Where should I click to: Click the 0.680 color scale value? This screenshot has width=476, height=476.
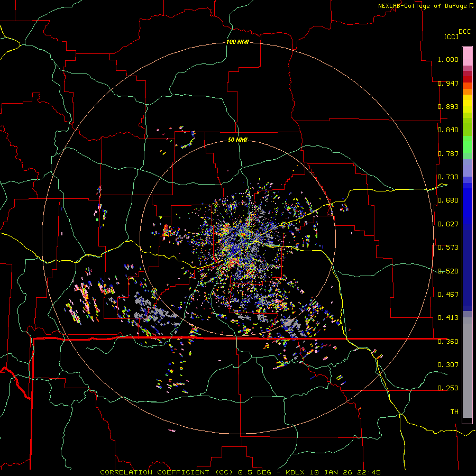pyautogui.click(x=448, y=200)
